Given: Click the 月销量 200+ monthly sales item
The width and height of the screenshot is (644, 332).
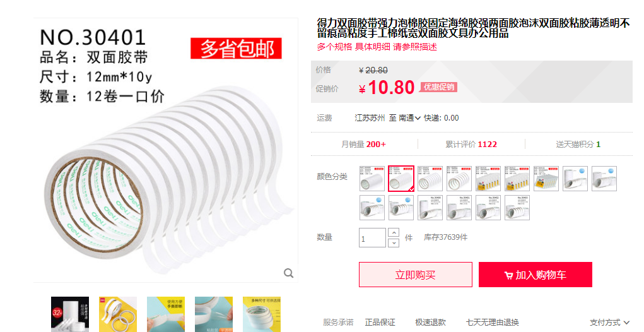Looking at the screenshot, I should (x=363, y=144).
